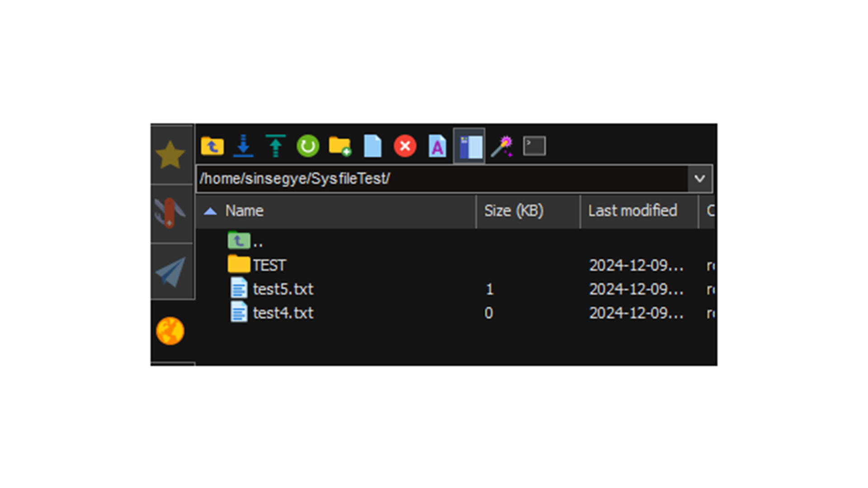The width and height of the screenshot is (868, 488).
Task: Sort by Last modified column header
Action: [x=632, y=211]
